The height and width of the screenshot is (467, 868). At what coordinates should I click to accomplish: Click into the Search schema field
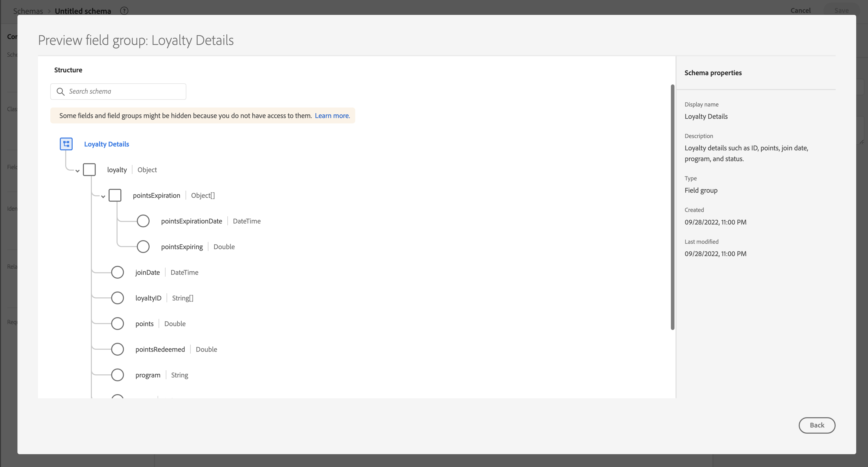click(x=125, y=92)
